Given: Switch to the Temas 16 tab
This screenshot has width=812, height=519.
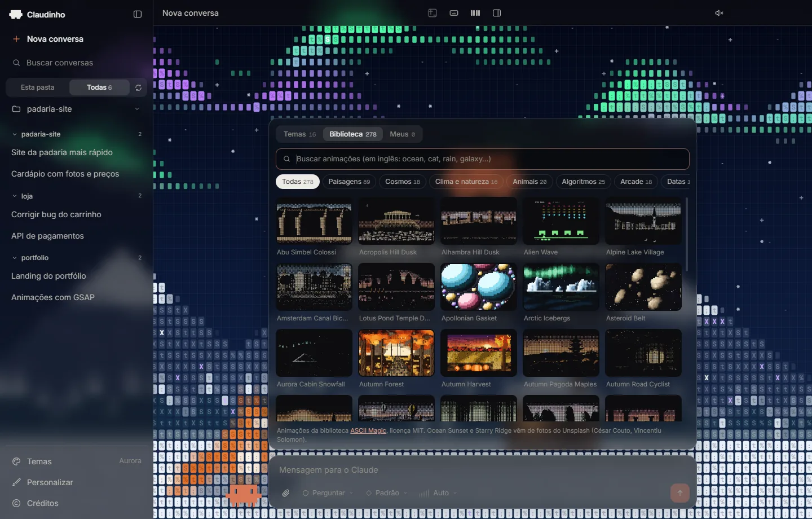Looking at the screenshot, I should point(299,134).
